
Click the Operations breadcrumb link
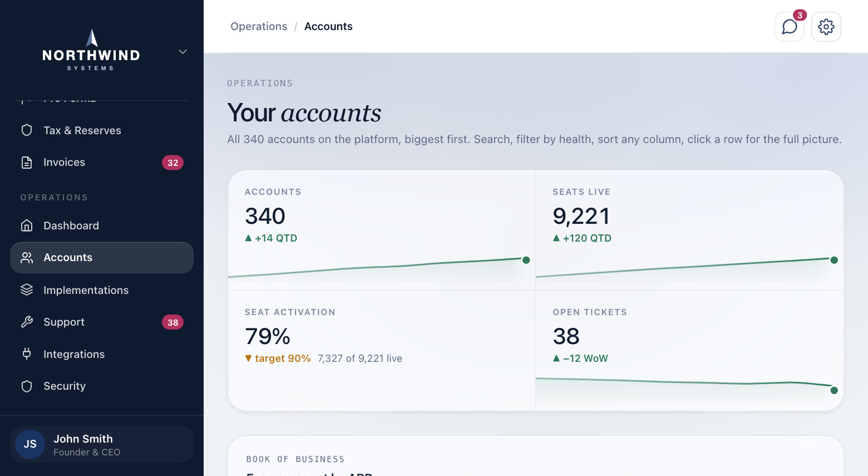pos(259,27)
